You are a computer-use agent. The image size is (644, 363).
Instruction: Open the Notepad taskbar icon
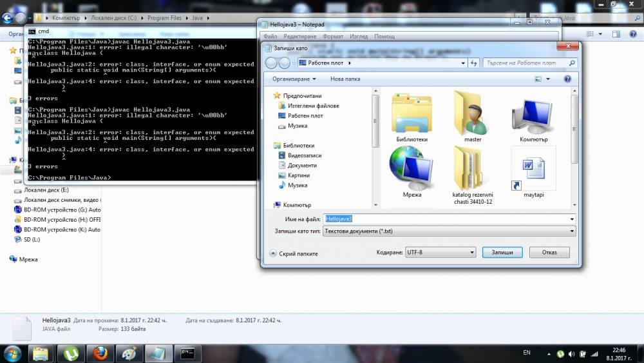[x=158, y=353]
